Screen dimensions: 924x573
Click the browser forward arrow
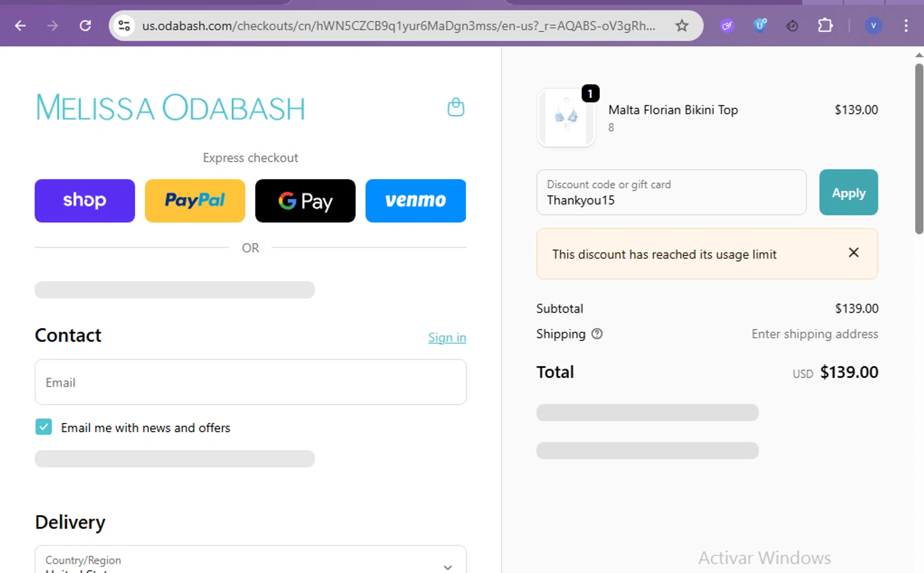pyautogui.click(x=53, y=26)
